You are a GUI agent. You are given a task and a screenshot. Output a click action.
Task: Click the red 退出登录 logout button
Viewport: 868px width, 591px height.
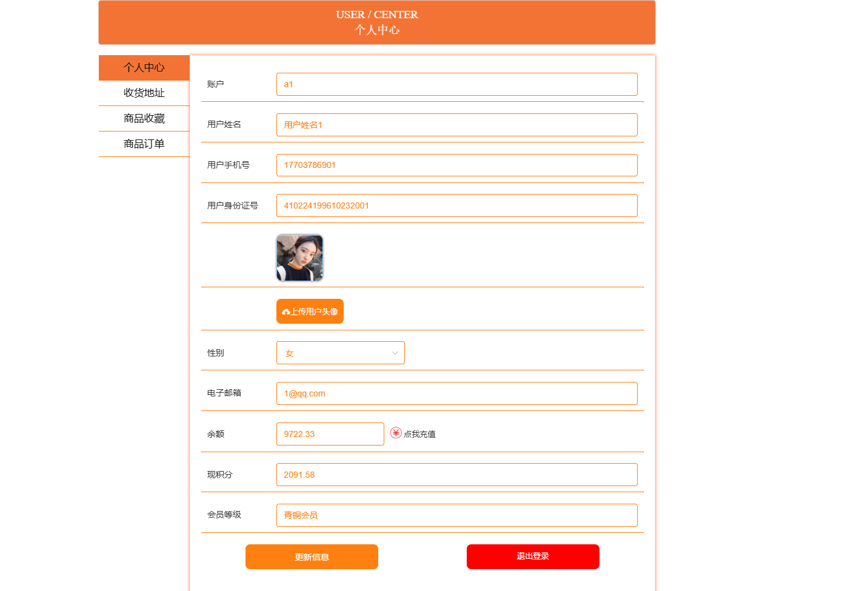click(532, 556)
